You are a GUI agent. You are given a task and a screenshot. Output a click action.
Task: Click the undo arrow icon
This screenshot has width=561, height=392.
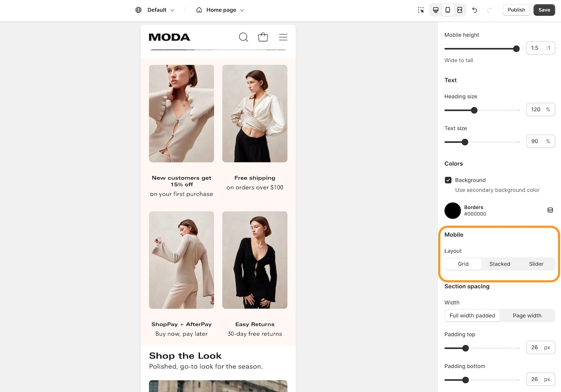coord(475,10)
